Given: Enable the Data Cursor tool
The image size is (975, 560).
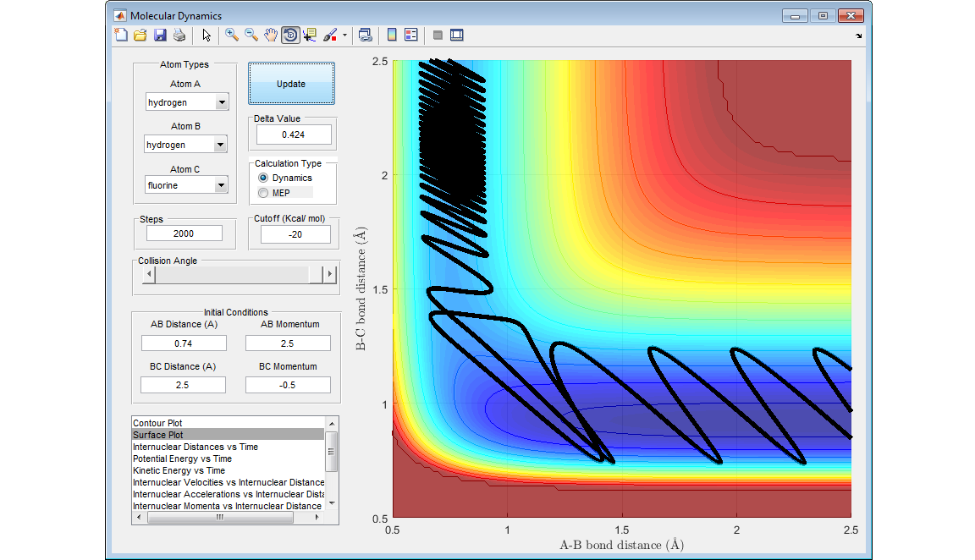Looking at the screenshot, I should [x=310, y=35].
